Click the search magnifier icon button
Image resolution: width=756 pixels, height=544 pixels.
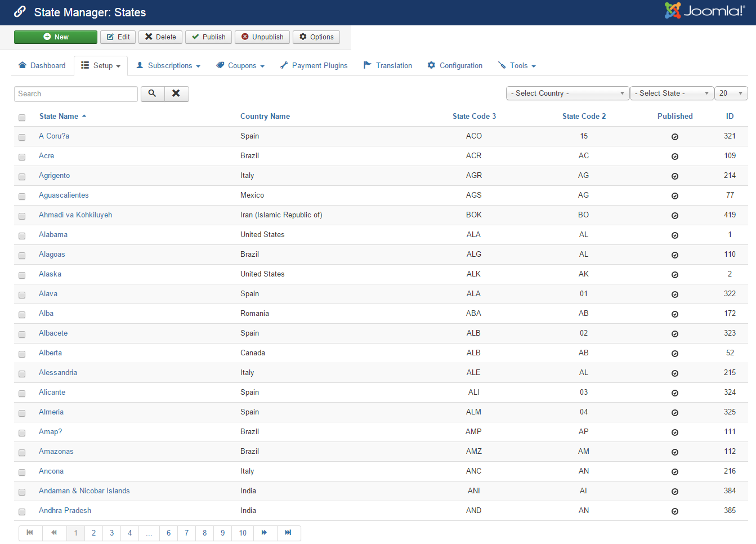tap(153, 93)
